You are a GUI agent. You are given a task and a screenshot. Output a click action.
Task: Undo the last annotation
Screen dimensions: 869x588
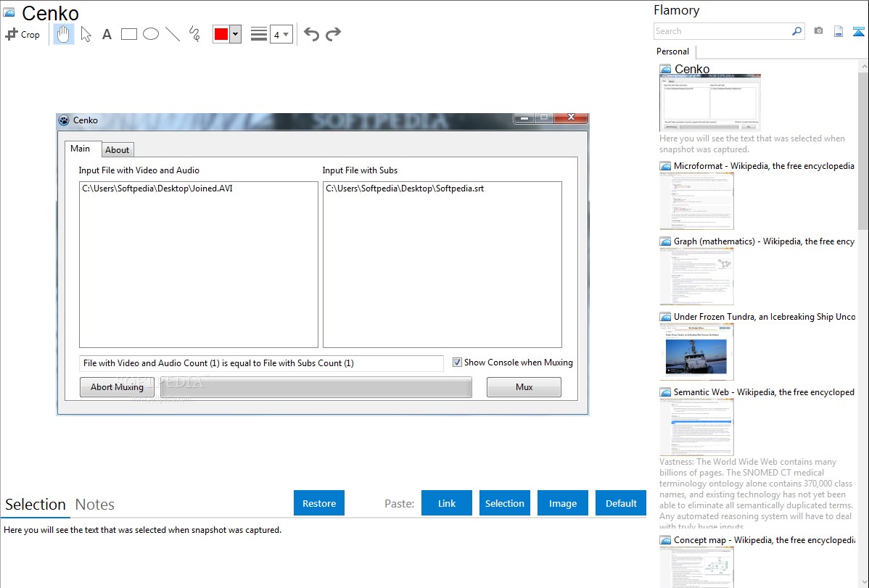311,34
